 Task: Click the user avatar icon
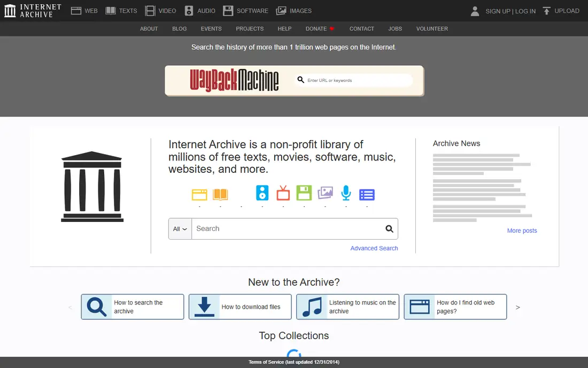(x=475, y=11)
